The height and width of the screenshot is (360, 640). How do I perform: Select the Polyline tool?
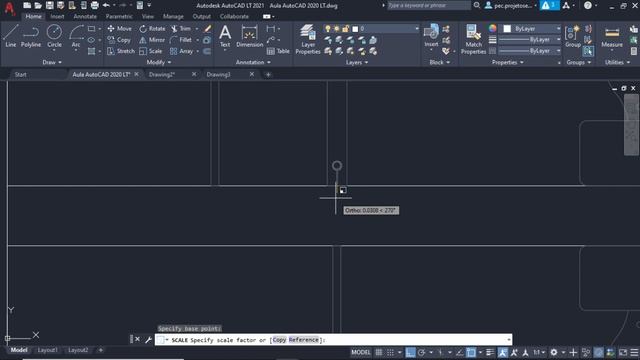[x=31, y=36]
